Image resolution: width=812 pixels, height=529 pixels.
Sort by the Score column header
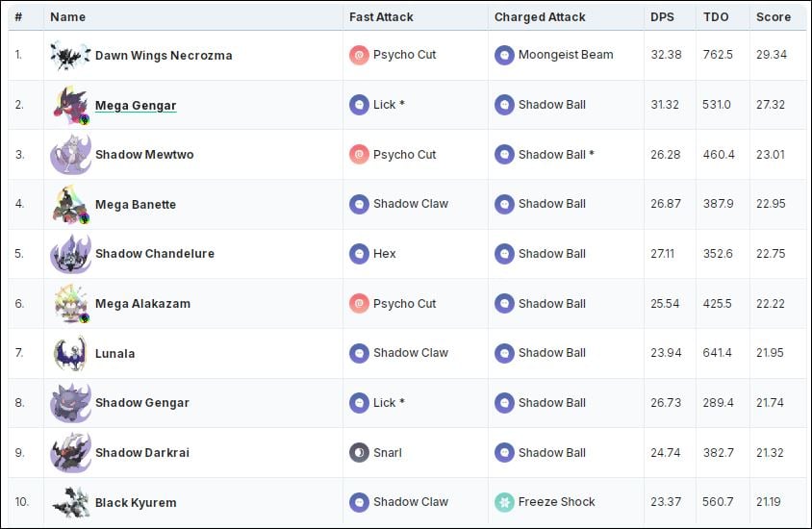tap(773, 16)
